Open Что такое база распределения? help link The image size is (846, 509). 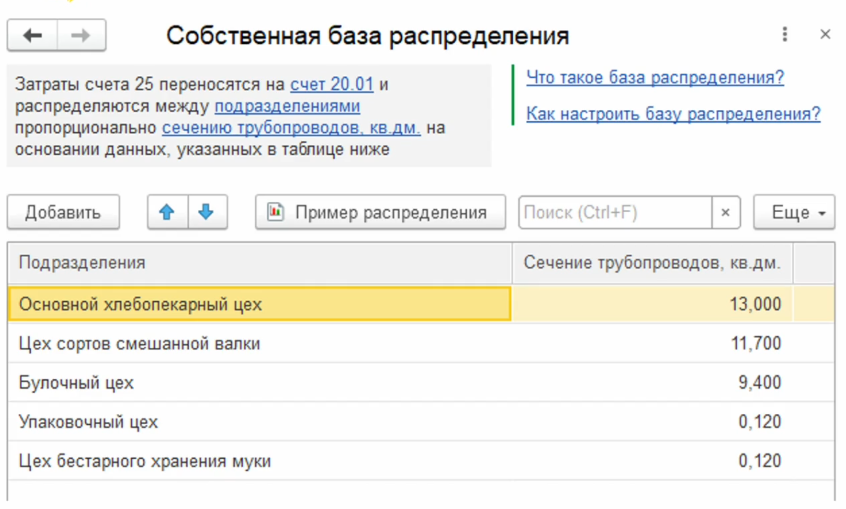655,78
